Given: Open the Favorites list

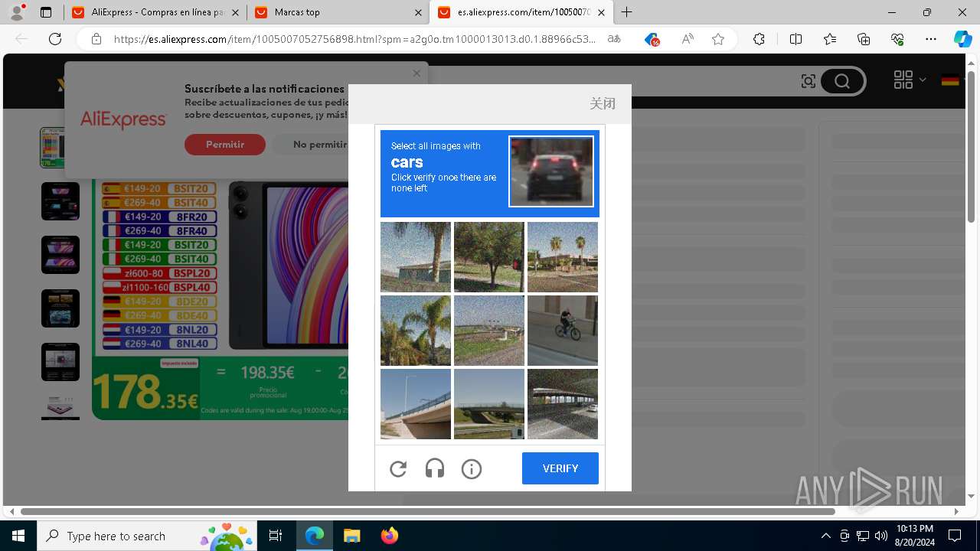Looking at the screenshot, I should click(x=830, y=39).
